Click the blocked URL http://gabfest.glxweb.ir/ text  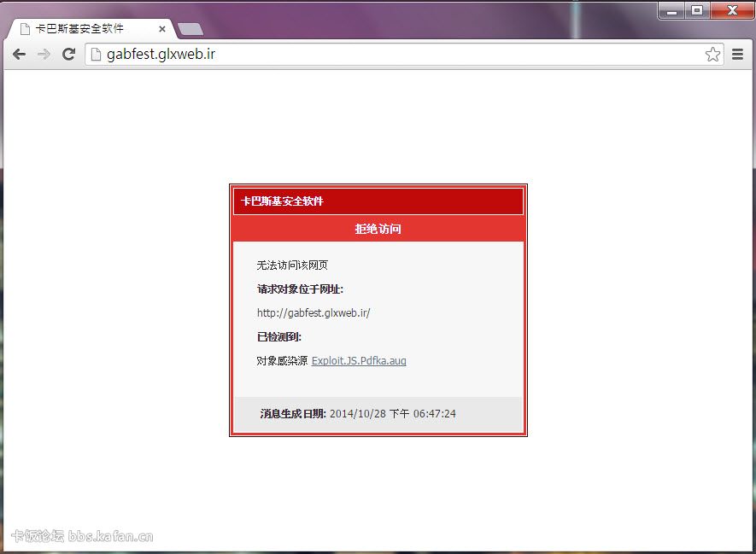tap(314, 313)
